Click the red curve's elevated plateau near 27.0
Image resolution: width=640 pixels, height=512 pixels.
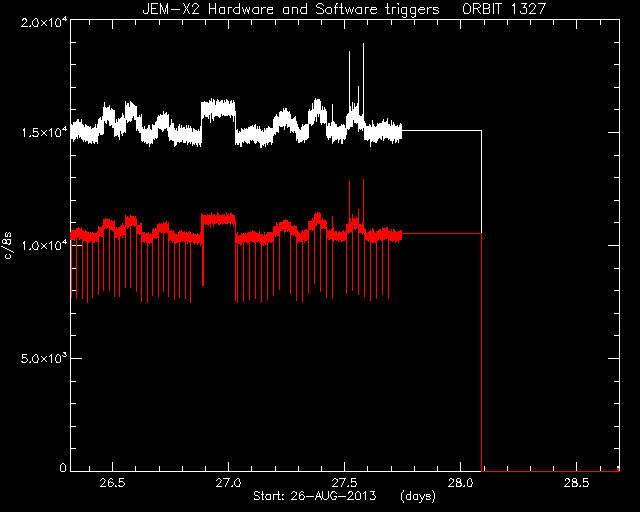click(218, 219)
